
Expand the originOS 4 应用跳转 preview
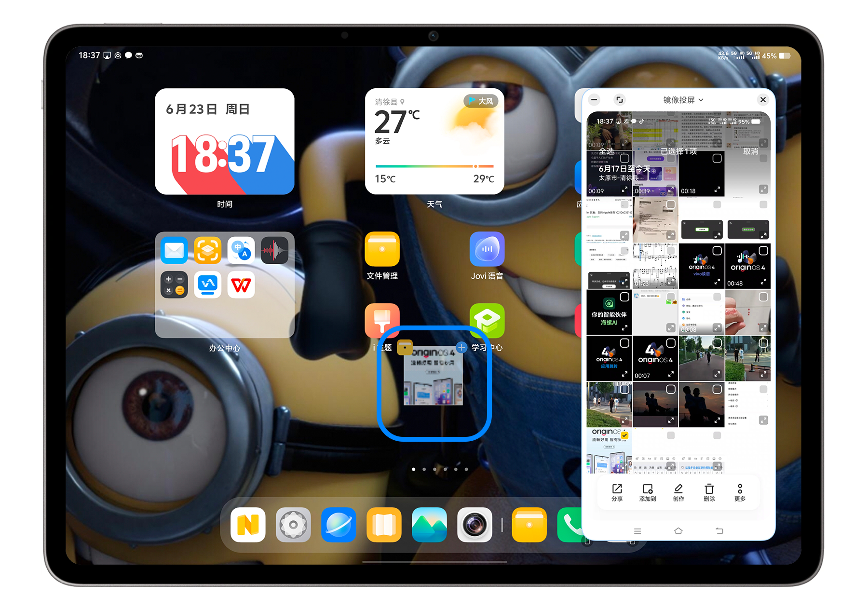pos(624,374)
